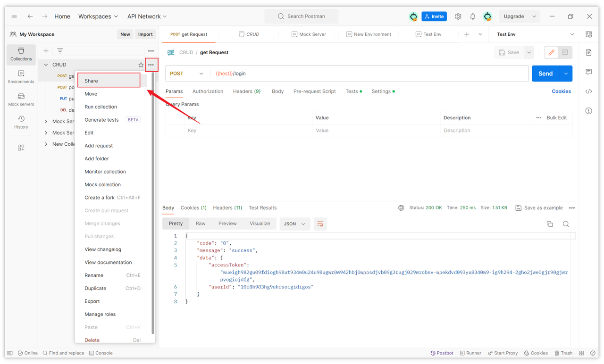Toggle the sidebar from status bar

click(x=10, y=353)
